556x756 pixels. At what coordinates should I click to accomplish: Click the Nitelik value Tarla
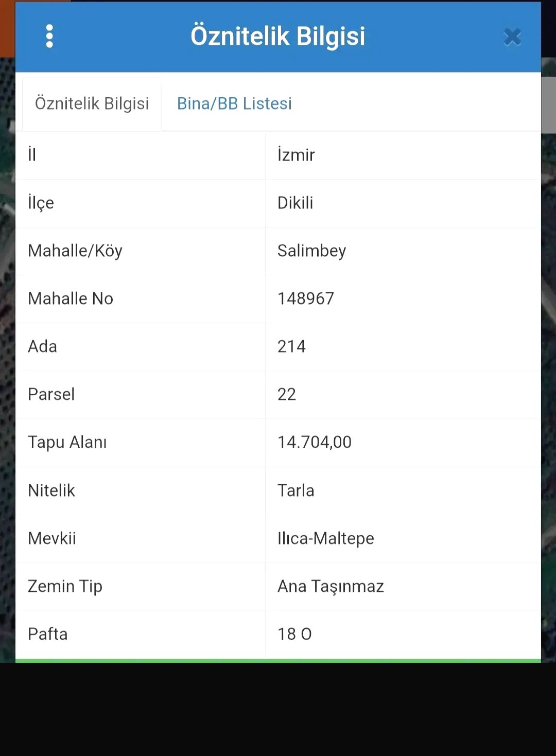[296, 490]
